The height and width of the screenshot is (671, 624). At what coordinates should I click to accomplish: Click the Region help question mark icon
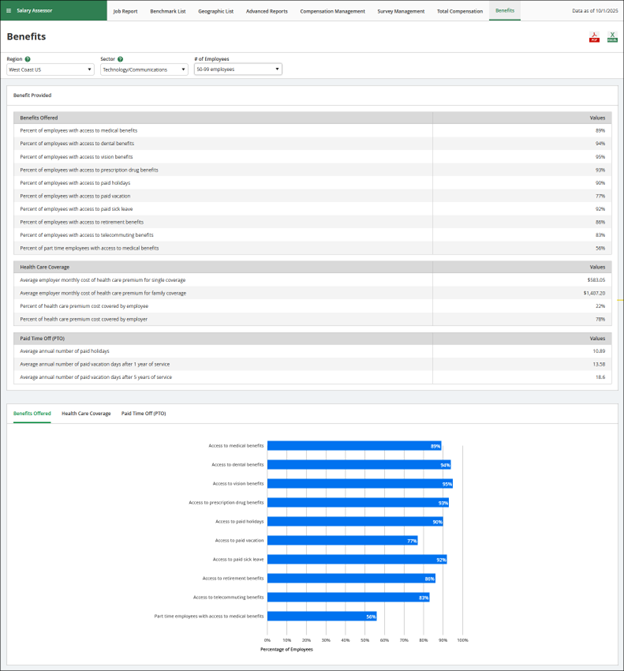[x=27, y=59]
